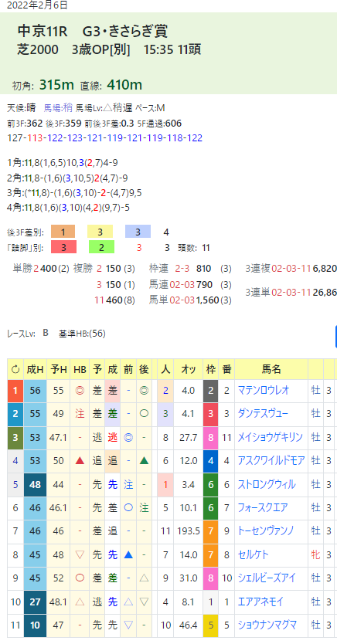
Task: Click the green 詰脚別 swatch showing 2
Action: pos(101,247)
